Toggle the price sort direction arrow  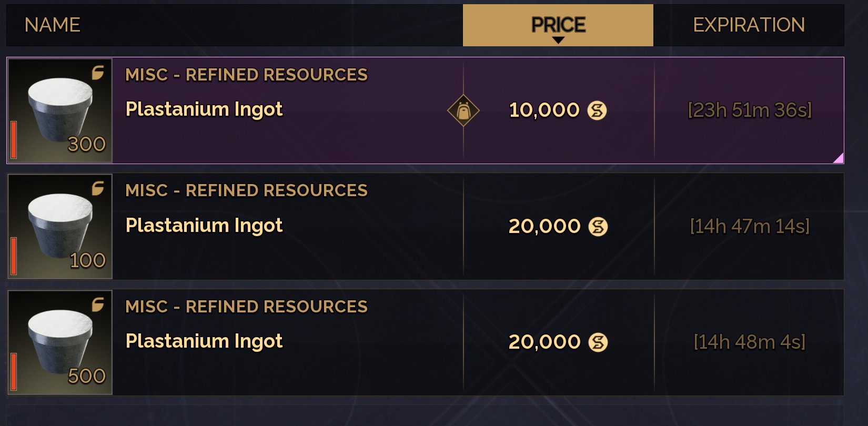point(559,40)
